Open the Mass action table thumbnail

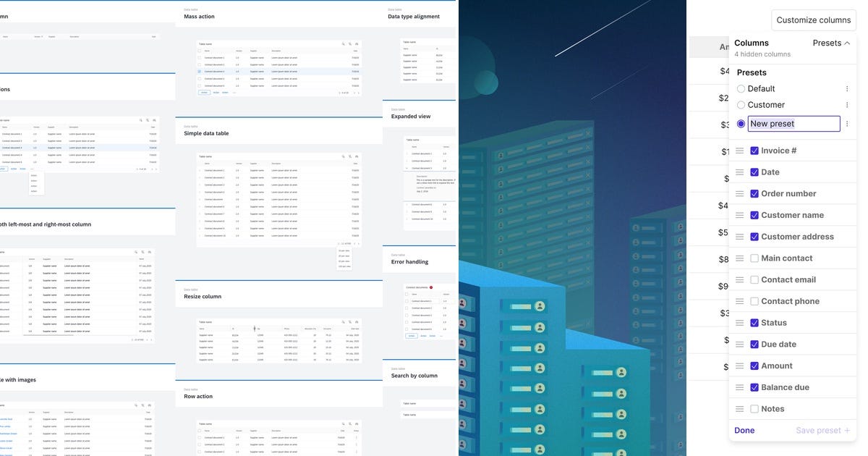tap(279, 68)
